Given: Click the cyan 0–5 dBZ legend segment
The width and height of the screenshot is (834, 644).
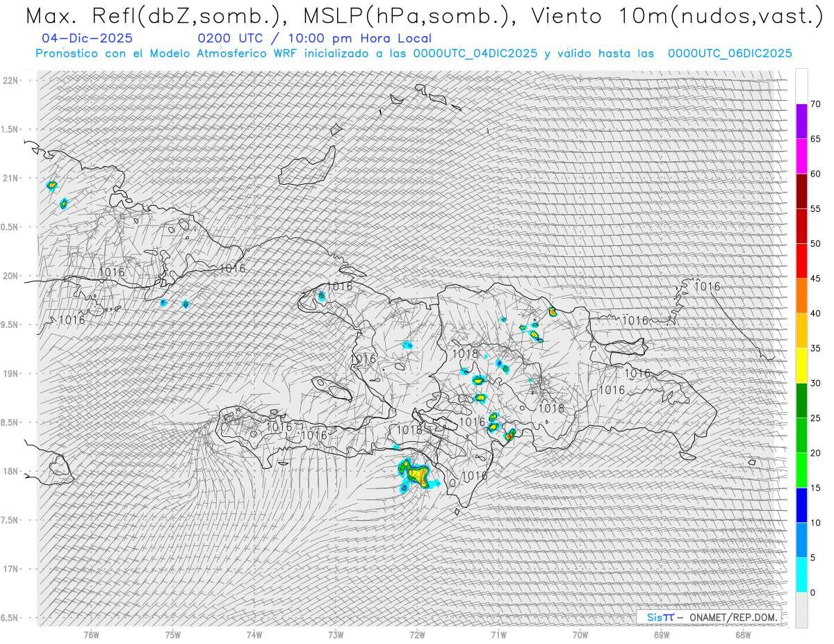Looking at the screenshot, I should 801,575.
